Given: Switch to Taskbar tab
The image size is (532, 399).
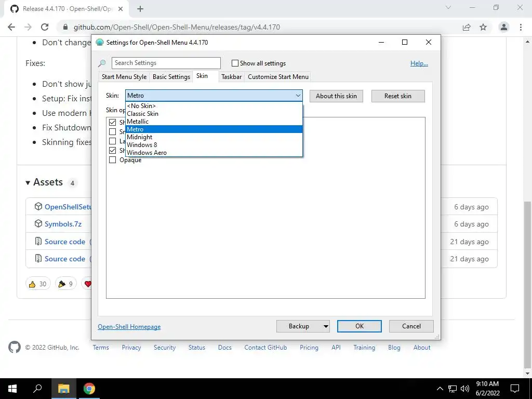Looking at the screenshot, I should 231,77.
